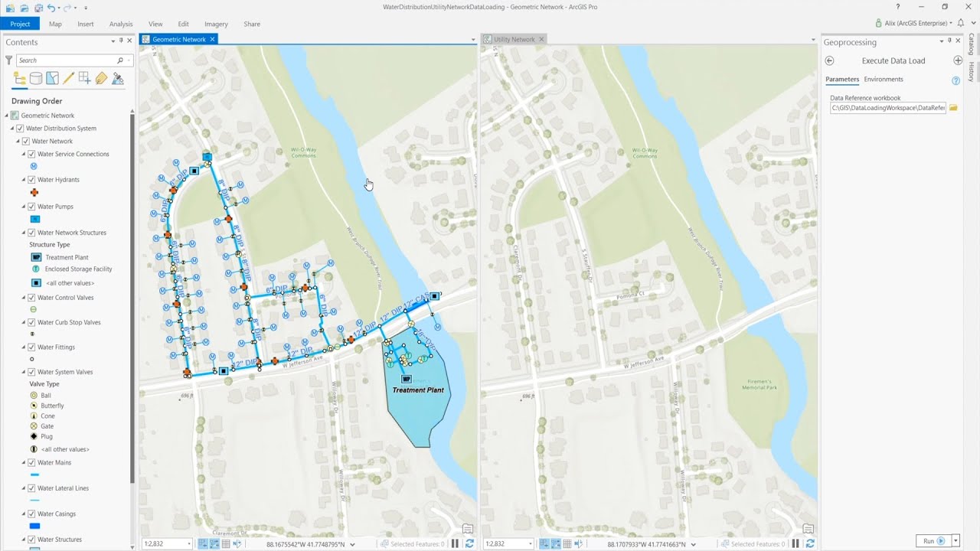980x551 pixels.
Task: Uncheck Water System Valves layer
Action: [x=31, y=372]
